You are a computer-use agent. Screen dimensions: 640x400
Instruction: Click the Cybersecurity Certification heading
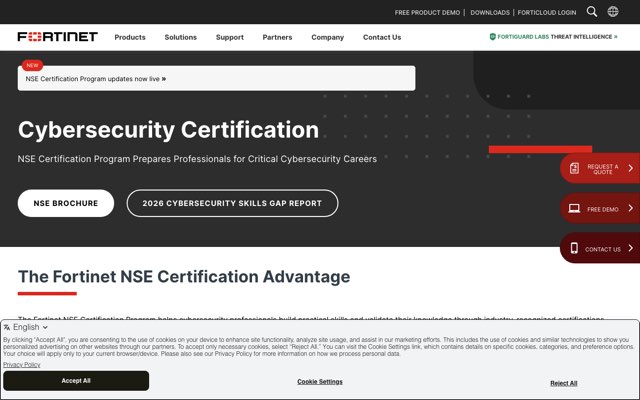click(x=168, y=130)
